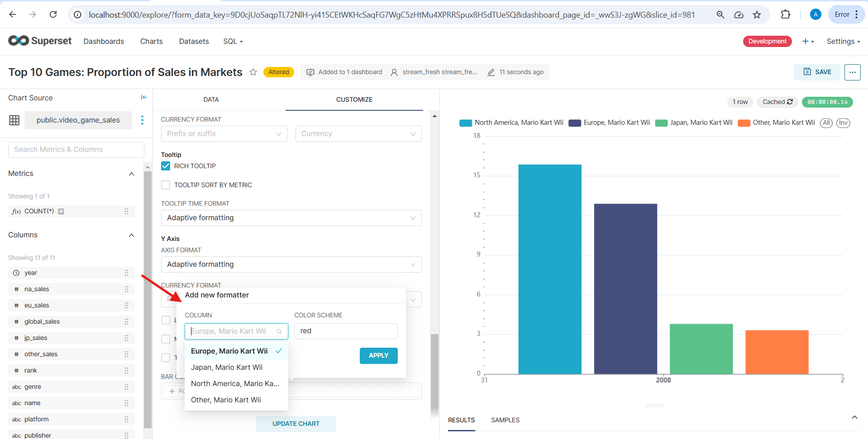Choose Other, Mario Kart Wii option
This screenshot has height=439, width=868.
[x=236, y=400]
